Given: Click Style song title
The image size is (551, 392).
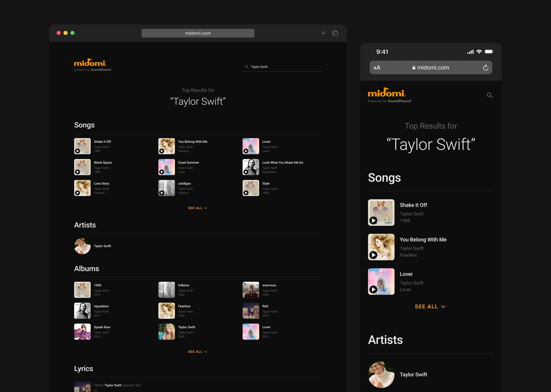Looking at the screenshot, I should point(266,183).
